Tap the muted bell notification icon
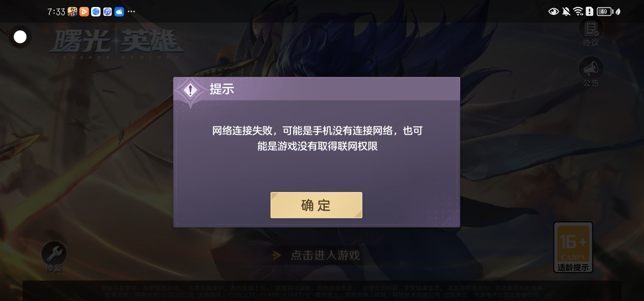Screen dimensions: 644x301 (x=566, y=12)
